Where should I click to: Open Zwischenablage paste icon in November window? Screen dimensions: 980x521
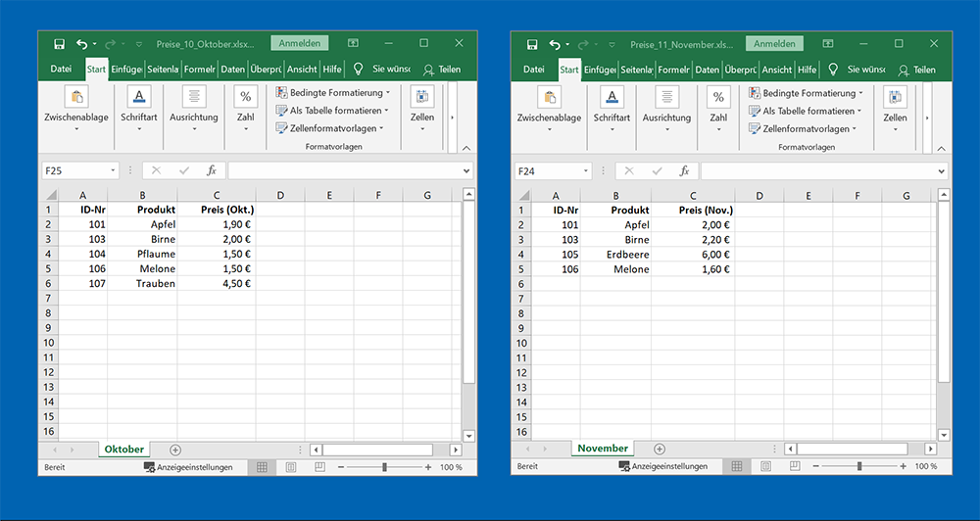[550, 97]
